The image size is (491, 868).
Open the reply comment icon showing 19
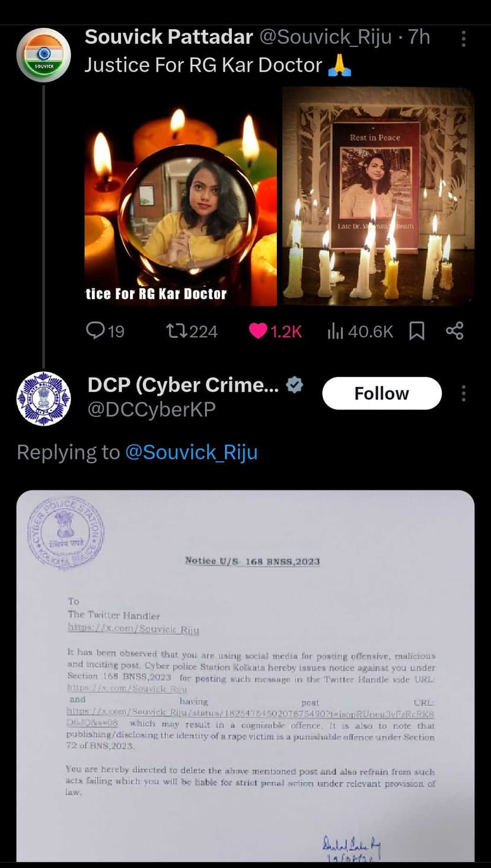click(x=105, y=331)
